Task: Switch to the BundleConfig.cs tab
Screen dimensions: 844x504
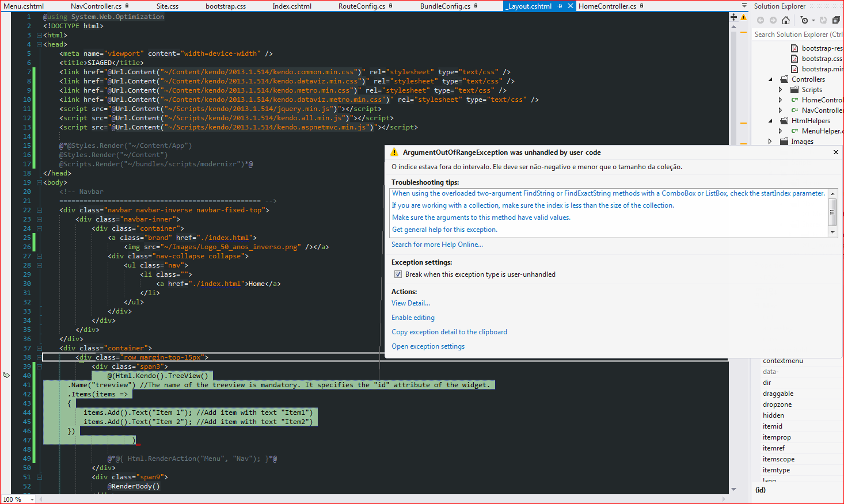Action: click(x=445, y=6)
